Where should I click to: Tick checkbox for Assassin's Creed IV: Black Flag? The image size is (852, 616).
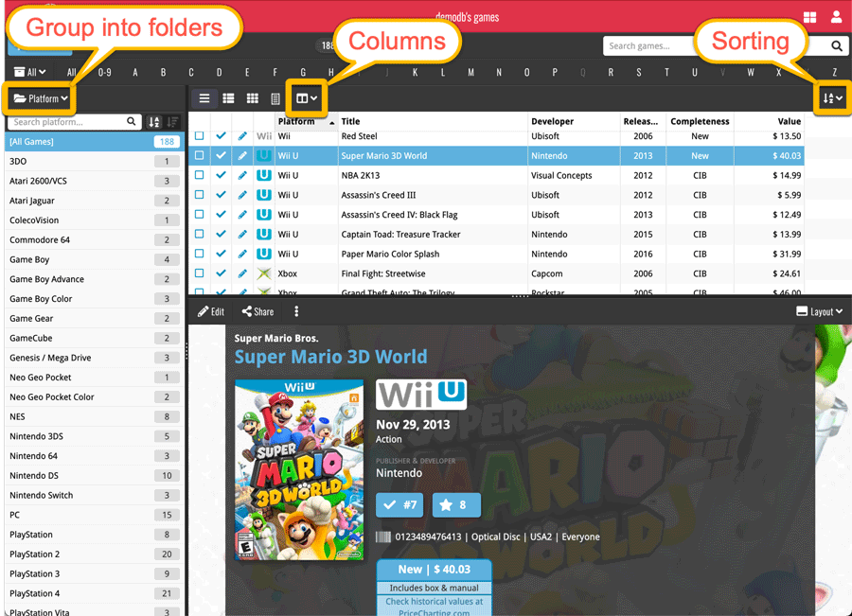(x=200, y=214)
